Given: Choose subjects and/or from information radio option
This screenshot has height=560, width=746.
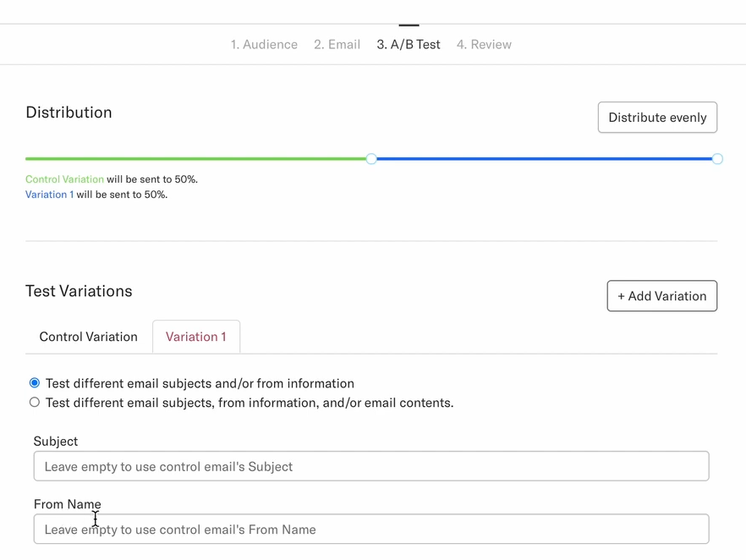Looking at the screenshot, I should point(34,383).
